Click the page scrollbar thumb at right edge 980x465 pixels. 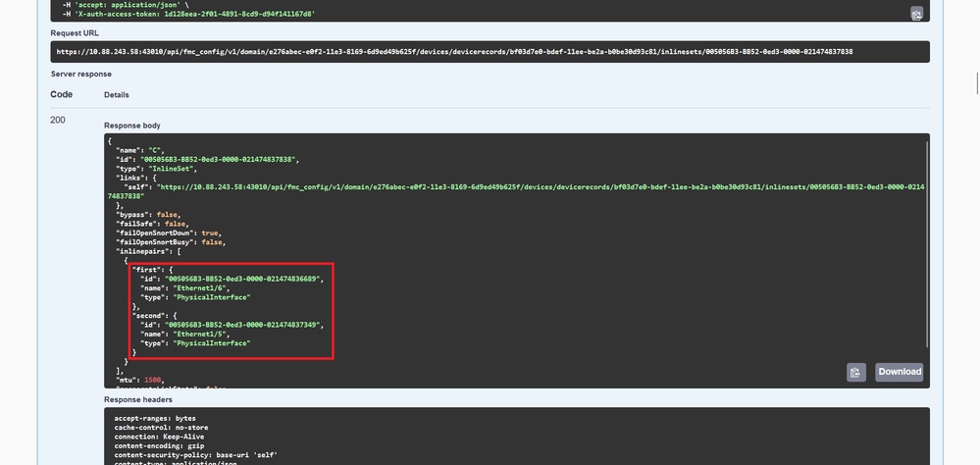coord(978,83)
